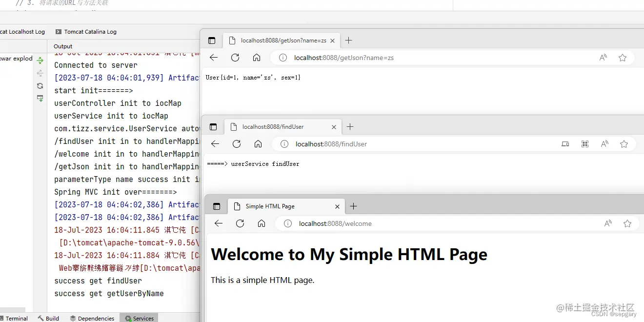
Task: Click 'success get findUser' log line
Action: click(x=98, y=281)
